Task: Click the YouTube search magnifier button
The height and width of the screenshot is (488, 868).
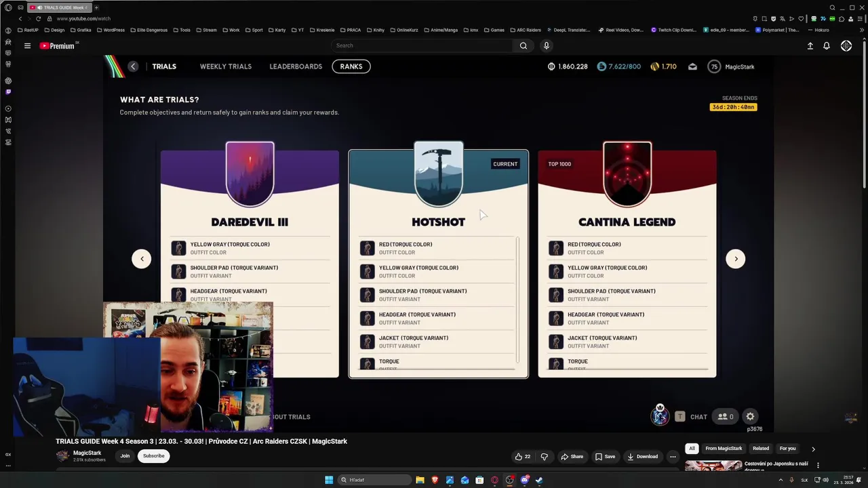Action: click(523, 45)
